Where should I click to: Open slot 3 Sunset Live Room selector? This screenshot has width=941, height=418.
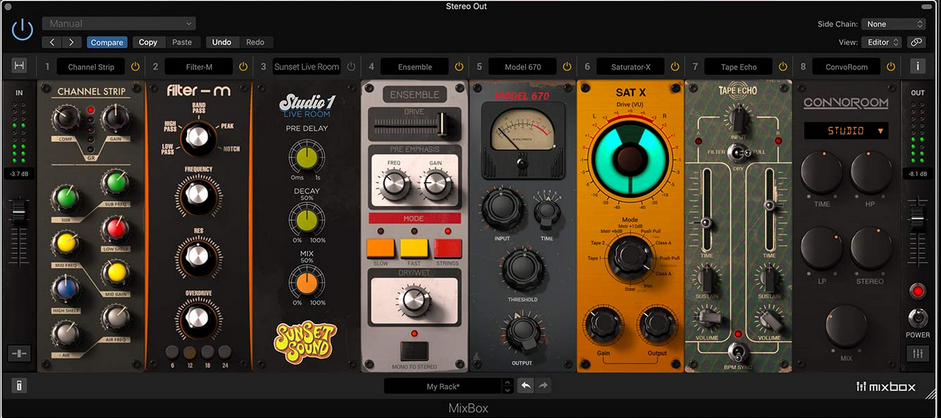point(307,67)
